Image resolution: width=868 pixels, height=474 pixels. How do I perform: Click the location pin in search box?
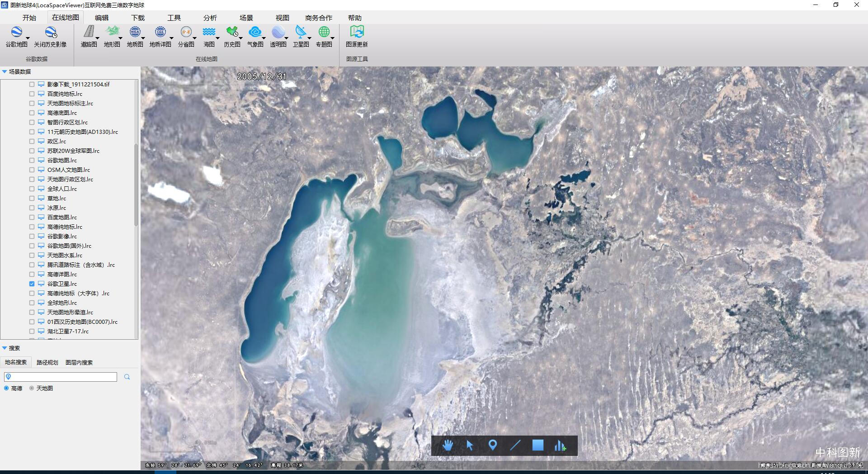coord(8,377)
